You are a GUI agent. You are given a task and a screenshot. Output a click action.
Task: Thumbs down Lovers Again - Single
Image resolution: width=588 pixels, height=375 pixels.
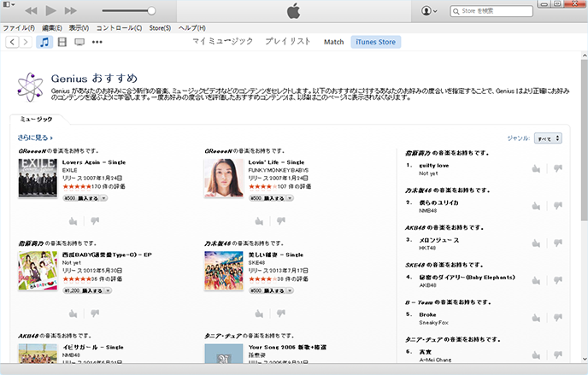pyautogui.click(x=95, y=221)
